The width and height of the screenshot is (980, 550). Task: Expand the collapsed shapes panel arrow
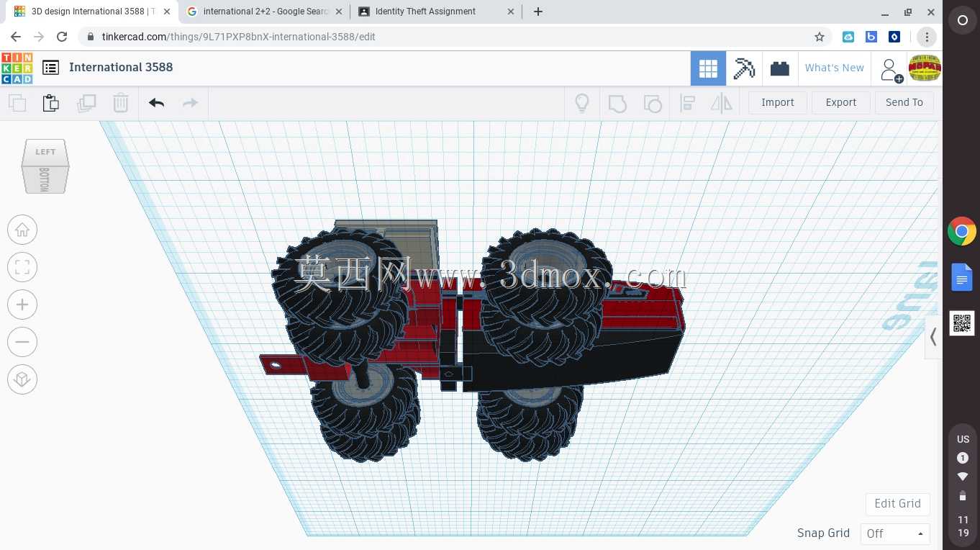pyautogui.click(x=933, y=337)
